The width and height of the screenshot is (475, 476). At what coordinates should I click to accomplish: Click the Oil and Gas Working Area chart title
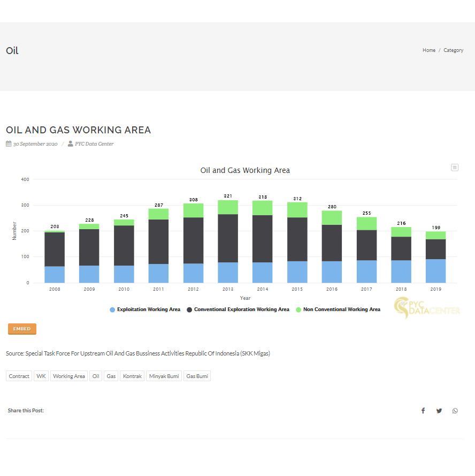tap(245, 170)
